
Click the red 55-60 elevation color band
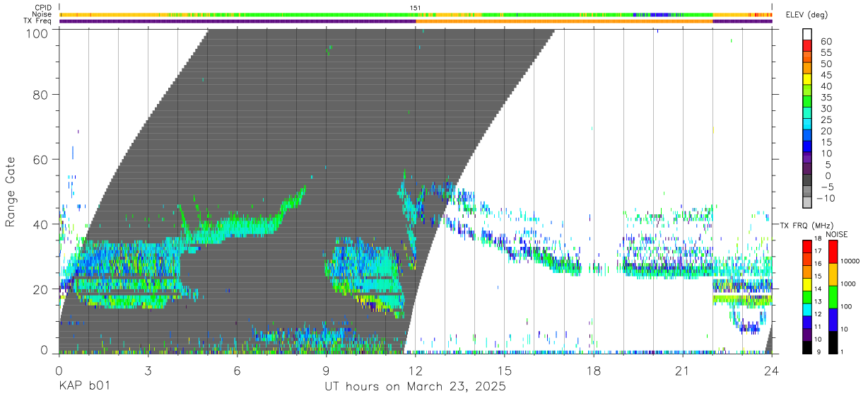(x=807, y=47)
